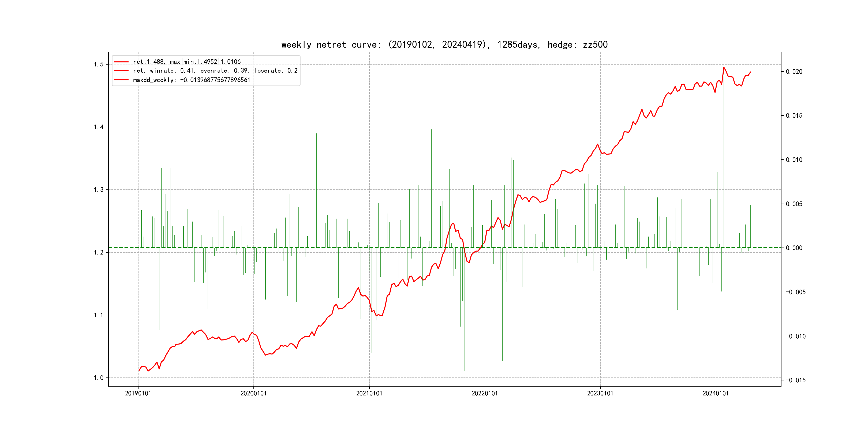Click the 0.000 right y-axis label
Image resolution: width=868 pixels, height=434 pixels.
tap(794, 248)
